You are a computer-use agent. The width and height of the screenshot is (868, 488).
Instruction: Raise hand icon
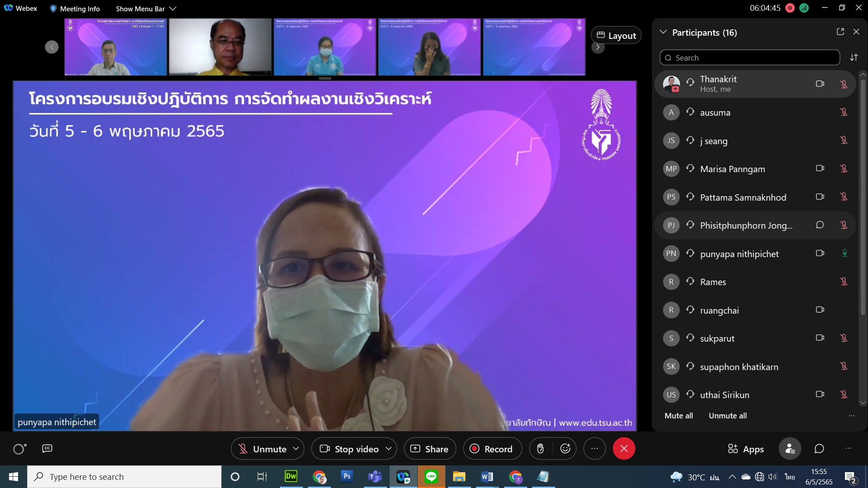click(x=540, y=449)
